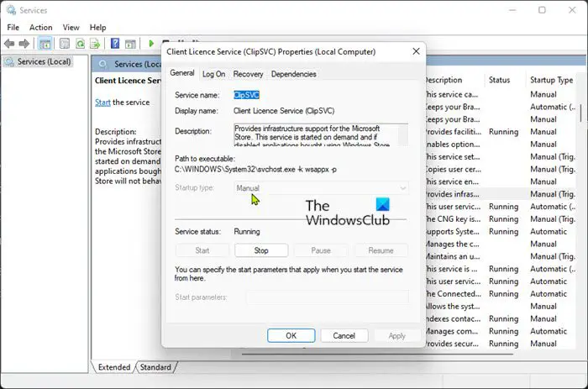The width and height of the screenshot is (588, 389).
Task: Open the Help menu
Action: tap(98, 28)
